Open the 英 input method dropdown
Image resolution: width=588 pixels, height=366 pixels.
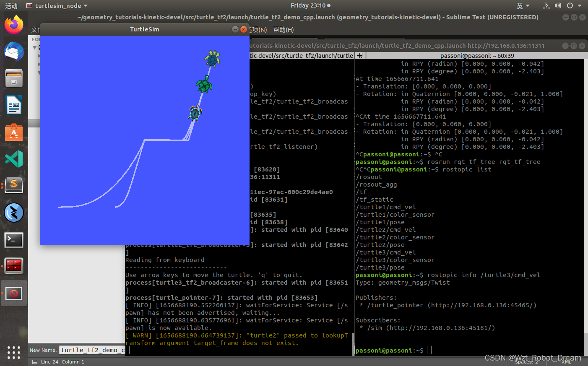coord(523,6)
